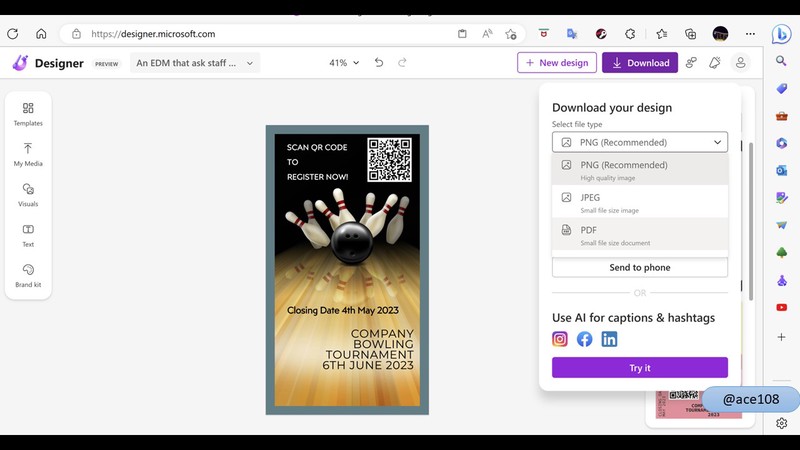This screenshot has width=800, height=450.
Task: Open the browser favorites list icon
Action: [x=662, y=34]
